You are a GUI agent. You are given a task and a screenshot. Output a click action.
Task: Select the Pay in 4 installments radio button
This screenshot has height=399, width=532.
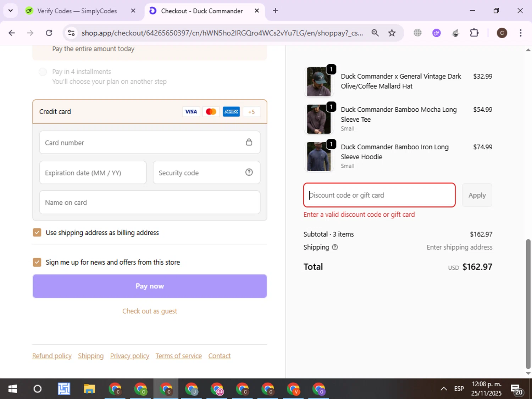pos(43,72)
